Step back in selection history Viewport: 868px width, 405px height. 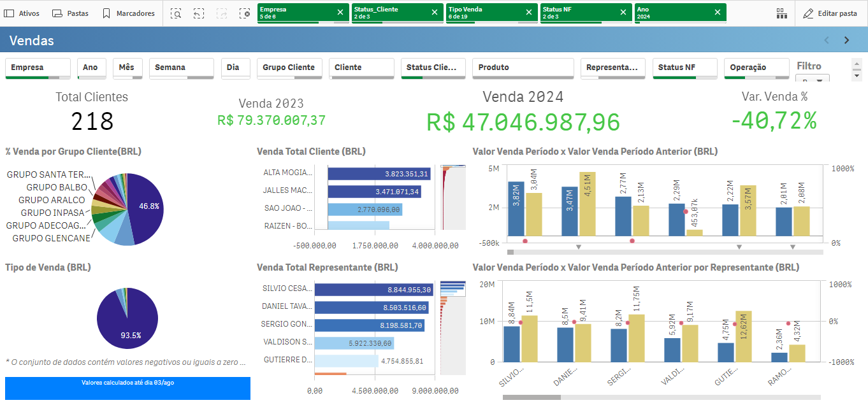(x=199, y=13)
